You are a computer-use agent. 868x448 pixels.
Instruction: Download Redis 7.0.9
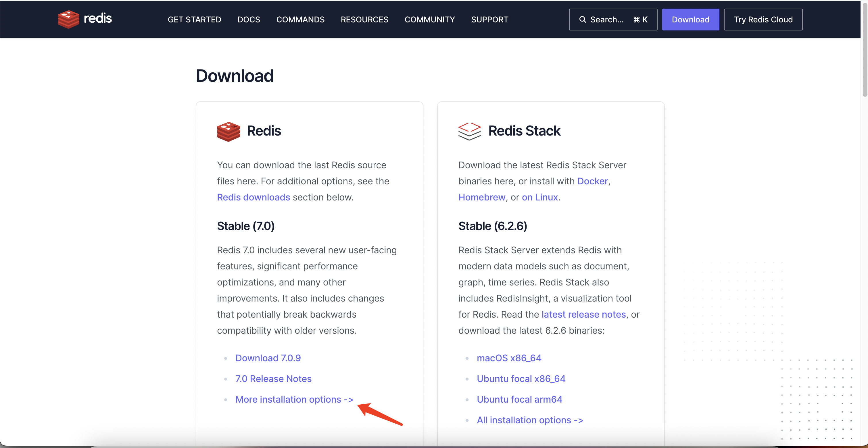(x=268, y=358)
